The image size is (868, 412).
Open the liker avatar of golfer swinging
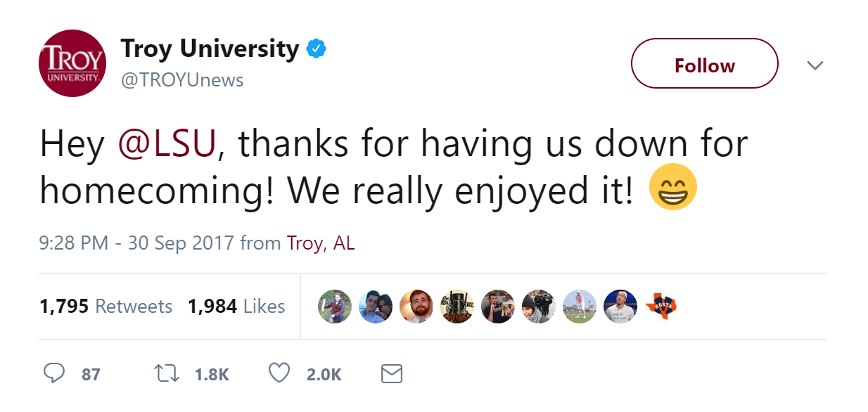click(580, 307)
